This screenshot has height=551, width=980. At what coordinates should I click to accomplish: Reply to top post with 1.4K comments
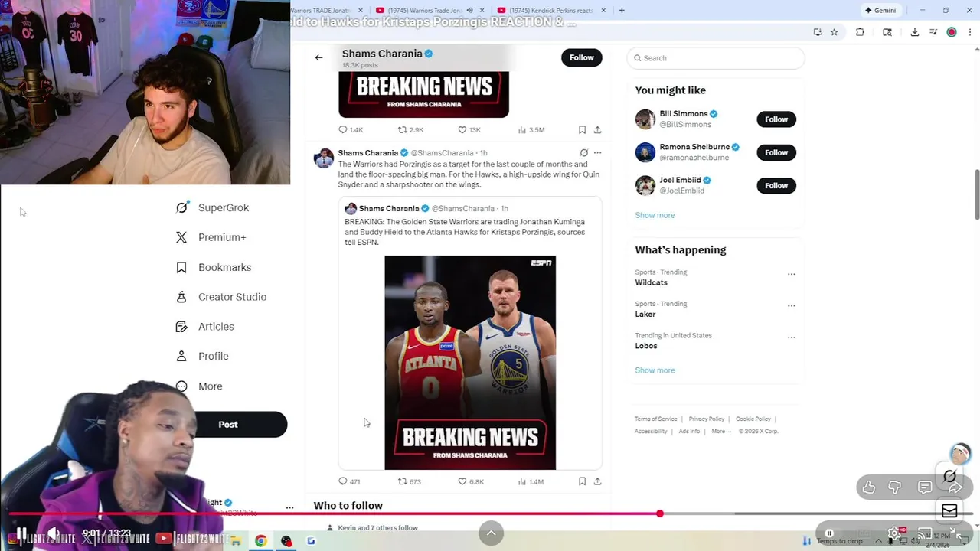tap(351, 129)
